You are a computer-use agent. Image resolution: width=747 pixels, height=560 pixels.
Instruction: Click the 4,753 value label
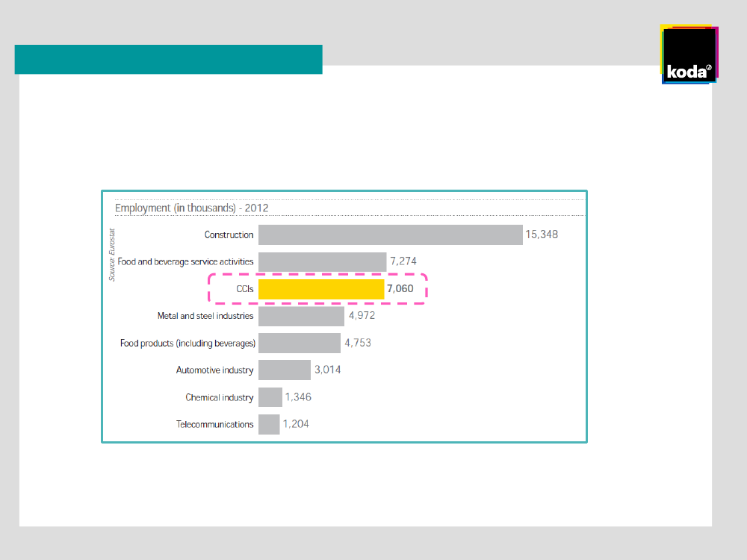(x=357, y=343)
